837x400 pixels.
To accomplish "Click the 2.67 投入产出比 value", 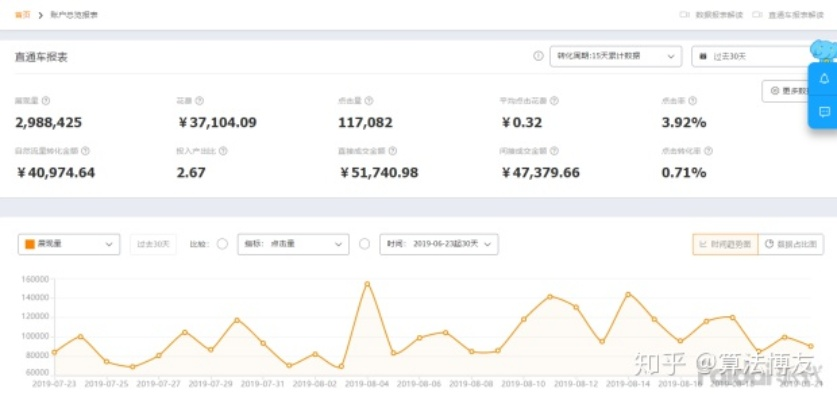I will [191, 173].
